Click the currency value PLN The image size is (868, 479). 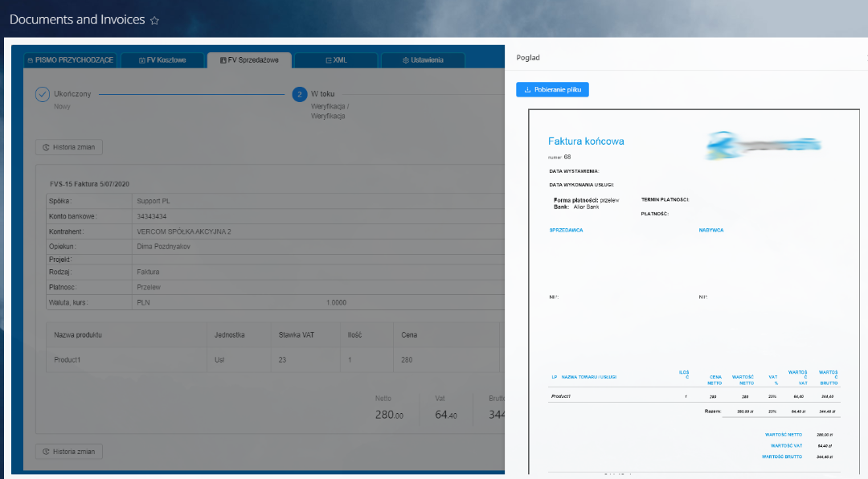coord(143,303)
